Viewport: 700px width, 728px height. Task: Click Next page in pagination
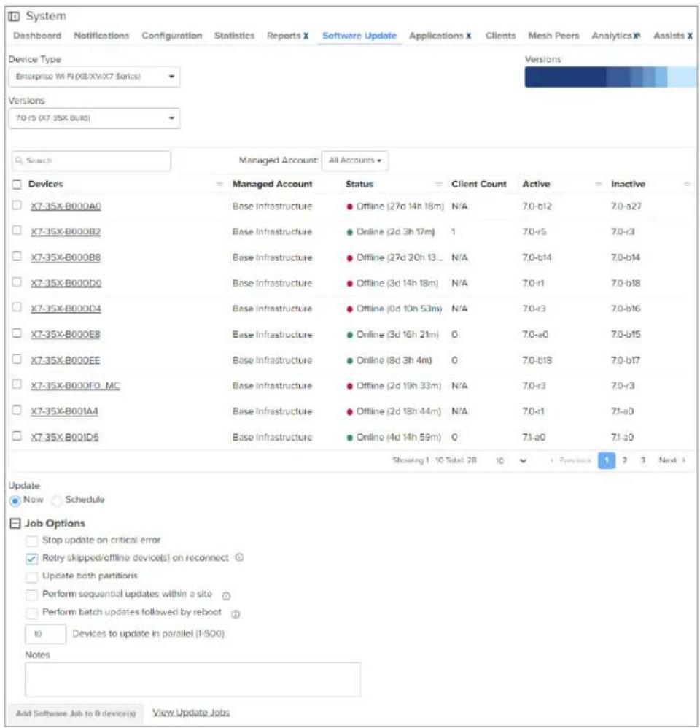pos(672,460)
